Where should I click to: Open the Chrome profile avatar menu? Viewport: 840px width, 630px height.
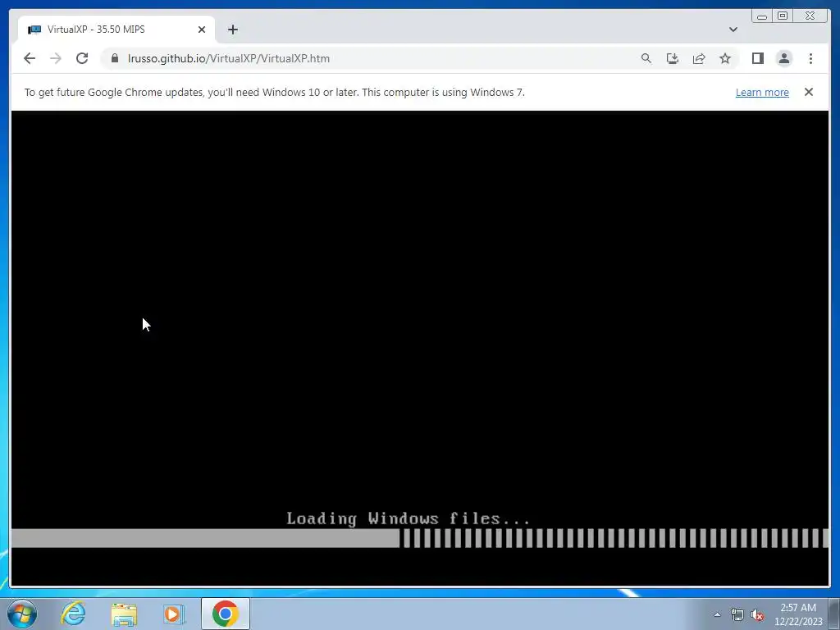click(783, 58)
